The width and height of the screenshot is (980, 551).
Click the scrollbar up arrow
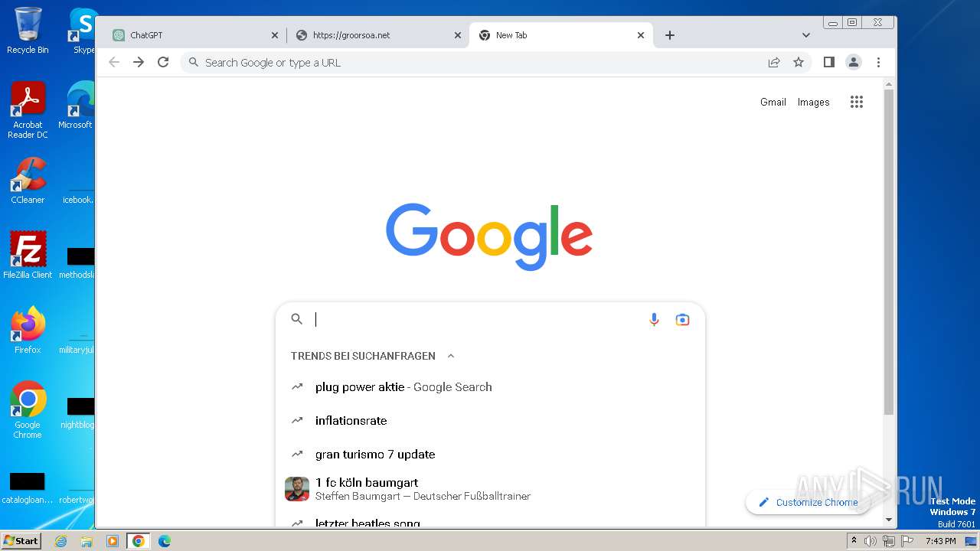(x=889, y=83)
